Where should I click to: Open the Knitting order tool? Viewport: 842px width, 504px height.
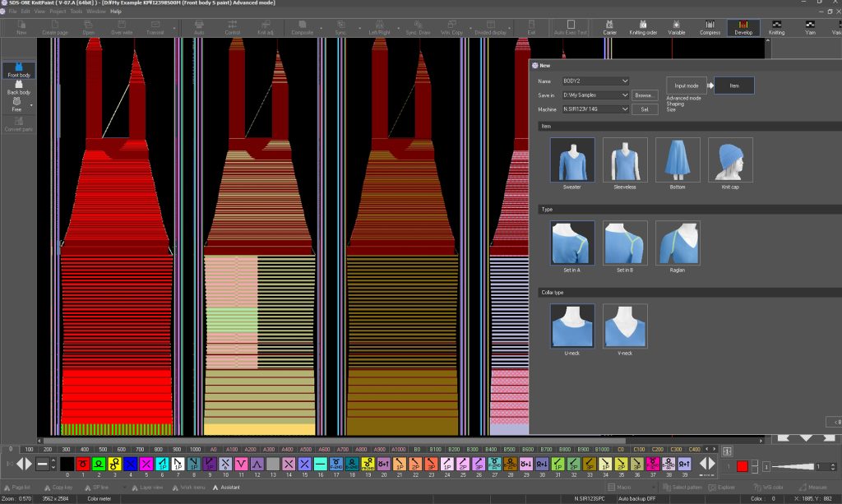(x=643, y=27)
